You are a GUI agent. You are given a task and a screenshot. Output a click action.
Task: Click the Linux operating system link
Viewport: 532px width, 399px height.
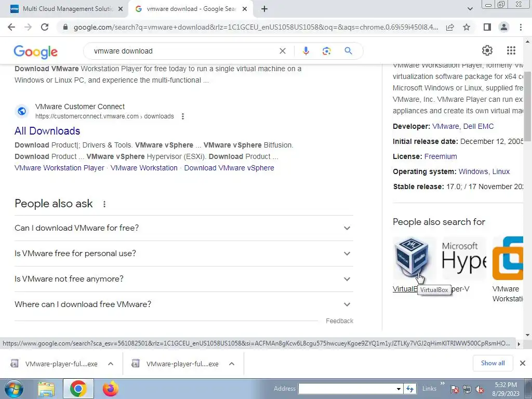501,171
